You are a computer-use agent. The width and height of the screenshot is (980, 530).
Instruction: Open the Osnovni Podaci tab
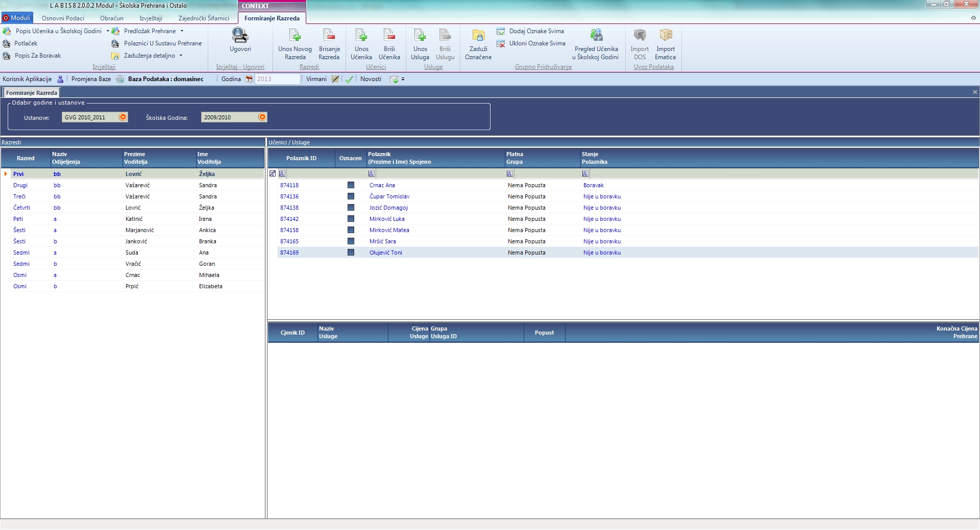[63, 18]
